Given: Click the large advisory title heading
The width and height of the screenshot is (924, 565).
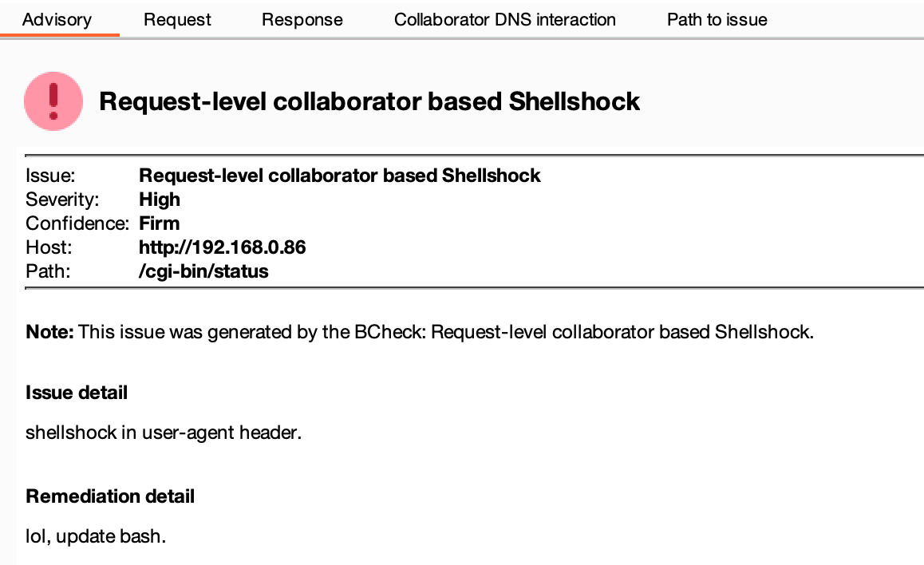Looking at the screenshot, I should [x=369, y=101].
